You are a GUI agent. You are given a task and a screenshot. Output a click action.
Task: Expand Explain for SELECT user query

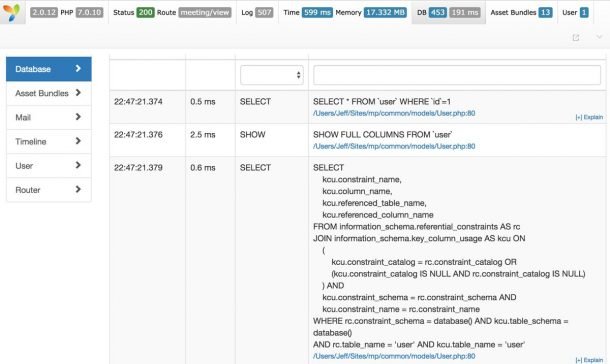589,117
